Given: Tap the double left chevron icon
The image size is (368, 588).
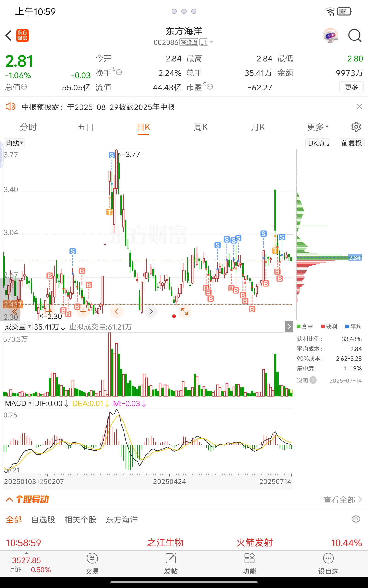Looking at the screenshot, I should coord(14,311).
